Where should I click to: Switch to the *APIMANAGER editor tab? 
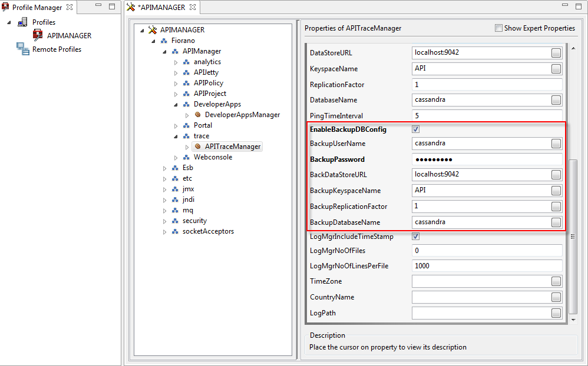coord(161,7)
